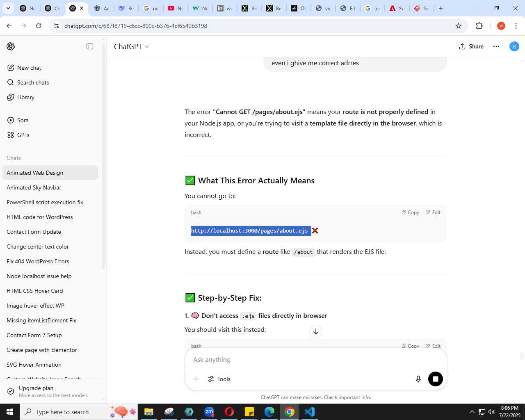Viewport: 525px width, 420px height.
Task: Click the scroll-to-bottom arrow button
Action: pyautogui.click(x=316, y=331)
